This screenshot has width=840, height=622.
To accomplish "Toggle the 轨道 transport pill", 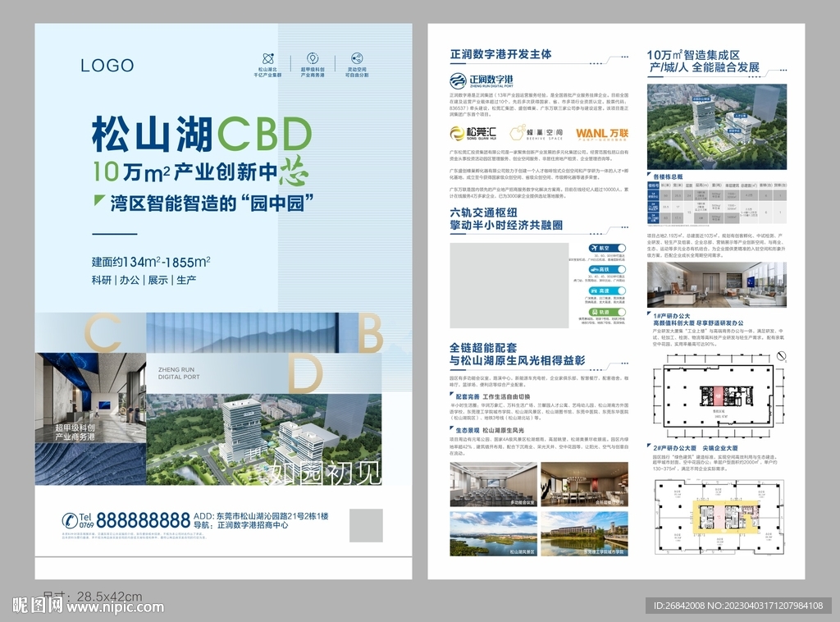I will pyautogui.click(x=607, y=312).
